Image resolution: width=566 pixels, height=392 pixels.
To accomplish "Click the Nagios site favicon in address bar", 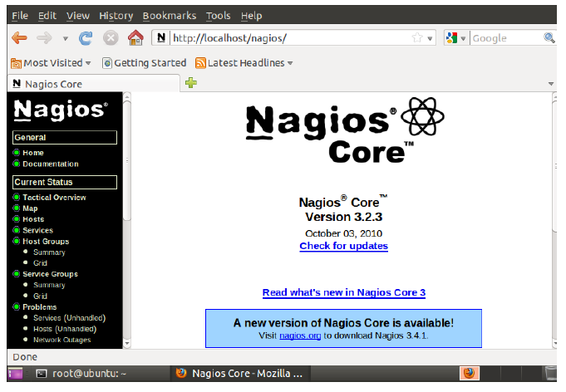I will 161,37.
